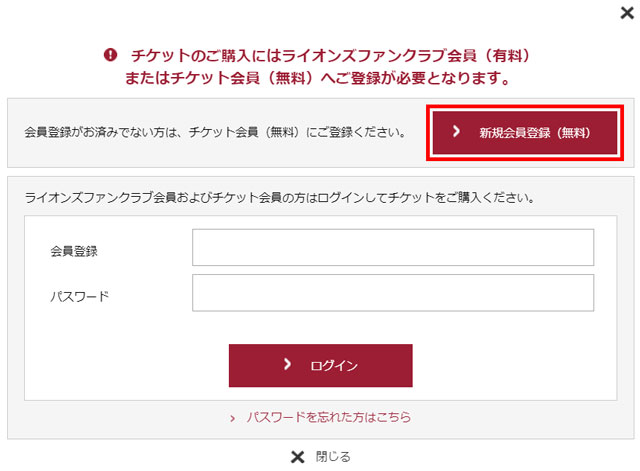Click the 閉じる text at the bottom

[333, 457]
